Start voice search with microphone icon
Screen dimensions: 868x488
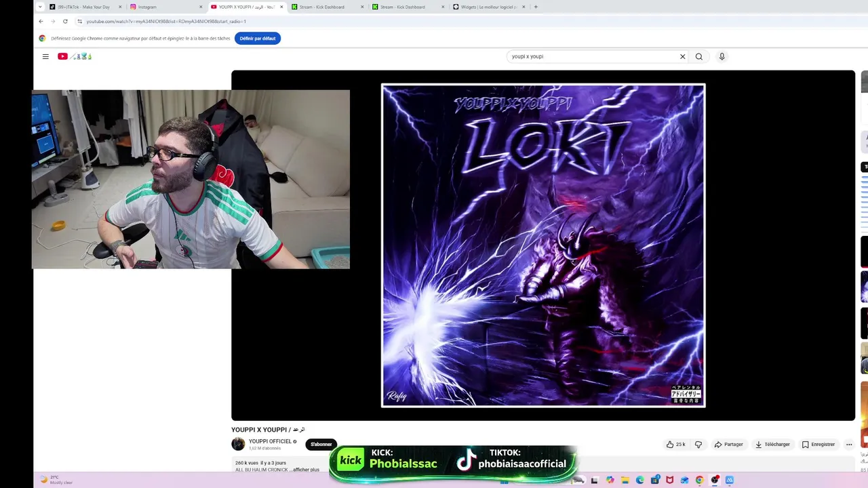[x=722, y=56]
